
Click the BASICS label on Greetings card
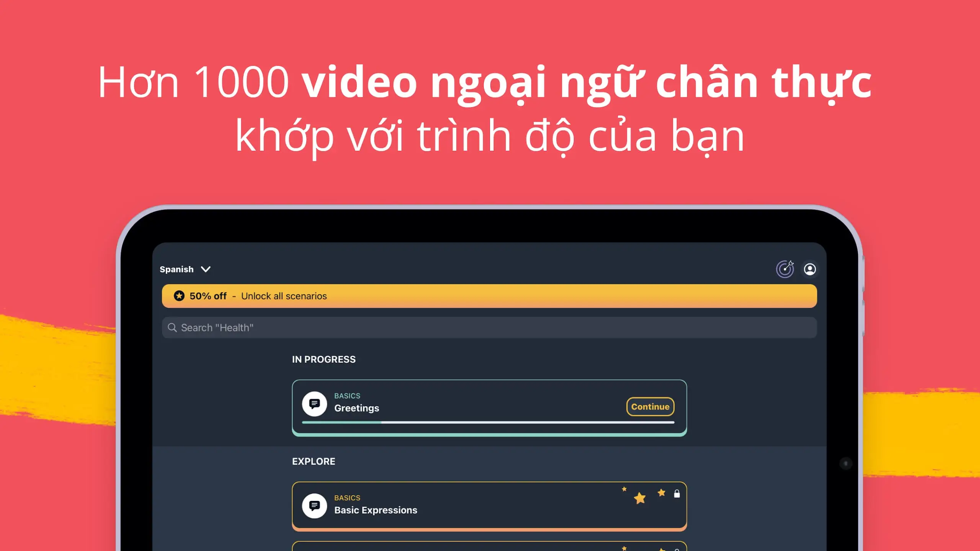pyautogui.click(x=347, y=396)
